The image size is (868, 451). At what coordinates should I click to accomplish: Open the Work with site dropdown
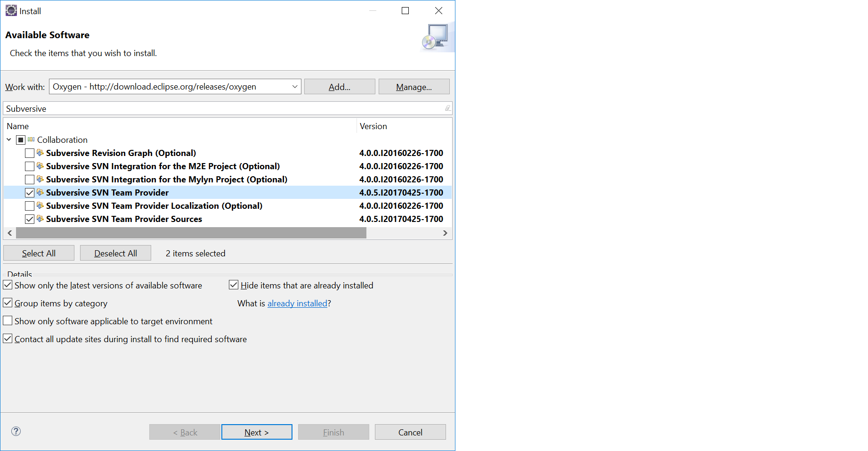(x=295, y=87)
